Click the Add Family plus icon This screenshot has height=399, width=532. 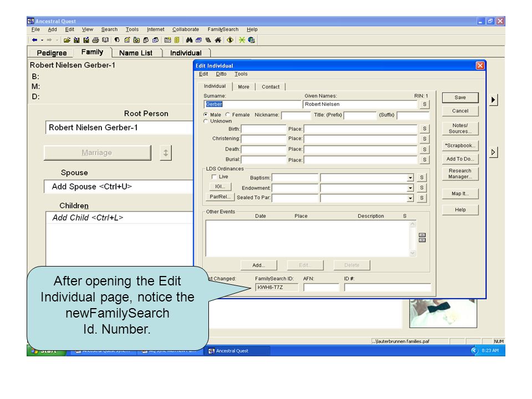[155, 40]
